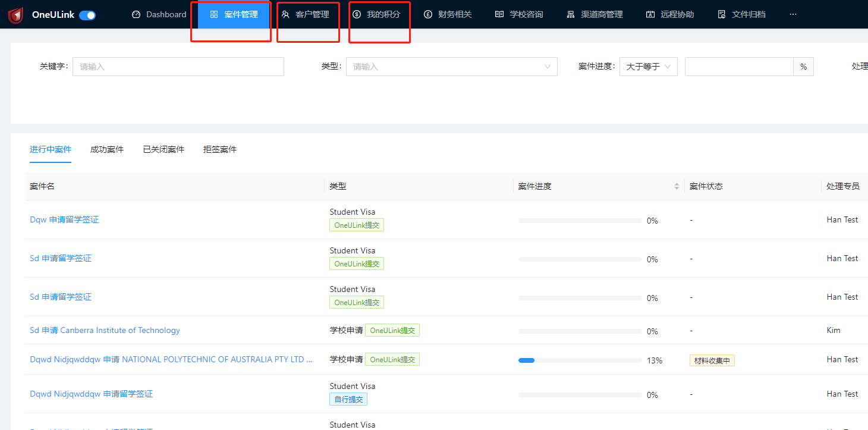Click progress bar in Canberra Institute row

[580, 331]
